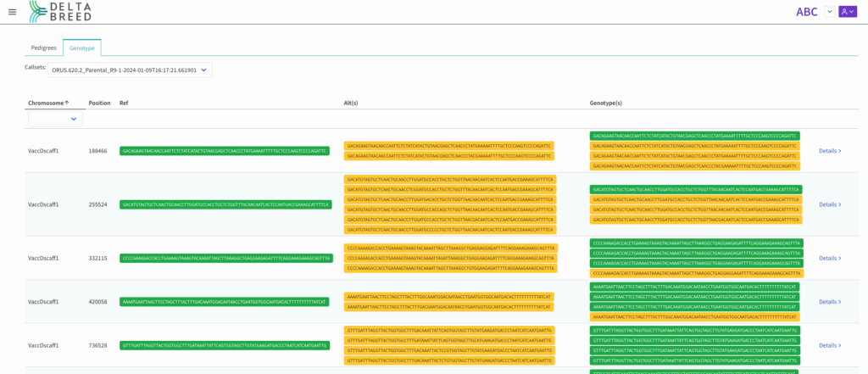Click green Ref sequence at position 255524
This screenshot has width=868, height=374.
[x=225, y=204]
